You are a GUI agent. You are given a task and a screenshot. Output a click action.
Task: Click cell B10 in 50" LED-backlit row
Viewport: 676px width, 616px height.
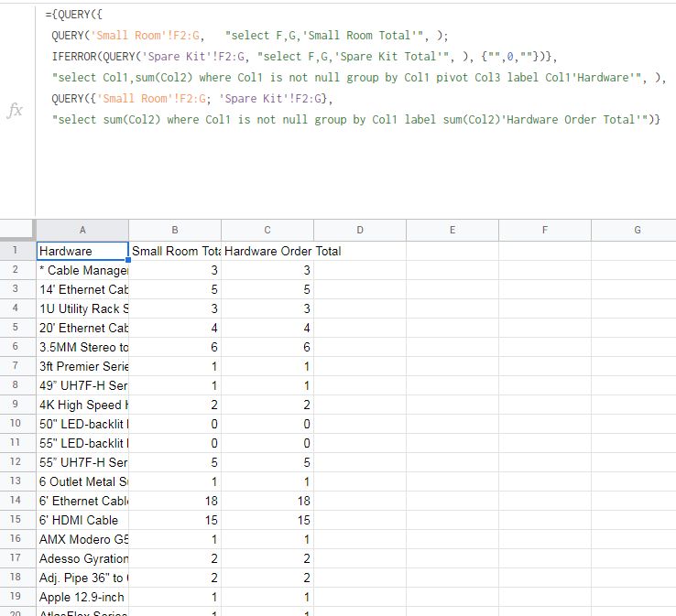[x=175, y=424]
